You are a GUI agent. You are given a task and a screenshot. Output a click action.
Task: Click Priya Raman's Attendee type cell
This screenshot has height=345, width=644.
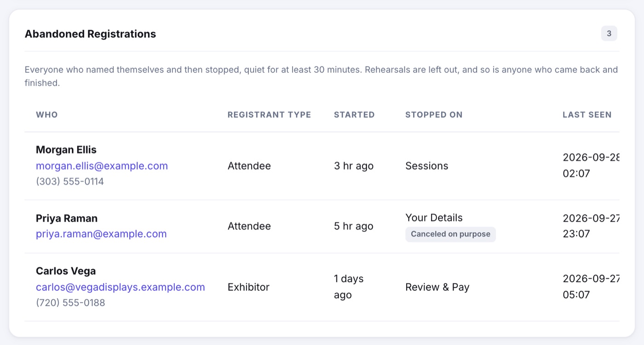coord(249,226)
